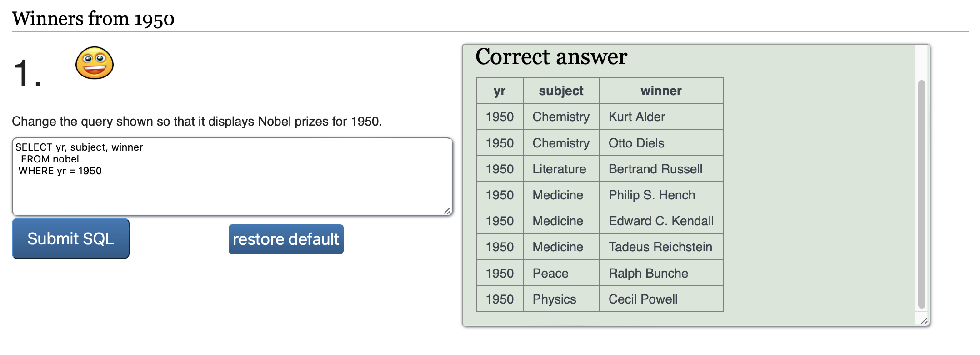Click the Bertrand Russell winner cell
The image size is (980, 355).
tap(661, 169)
